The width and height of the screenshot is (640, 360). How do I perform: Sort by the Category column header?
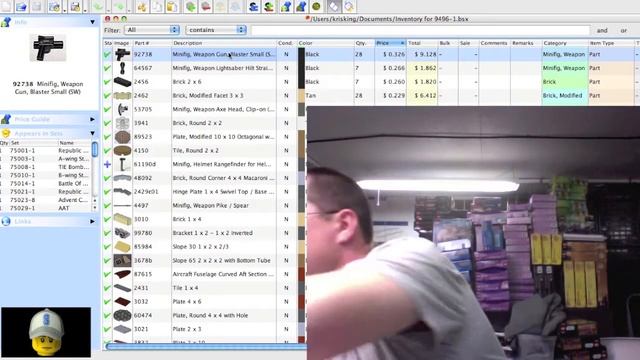(564, 43)
